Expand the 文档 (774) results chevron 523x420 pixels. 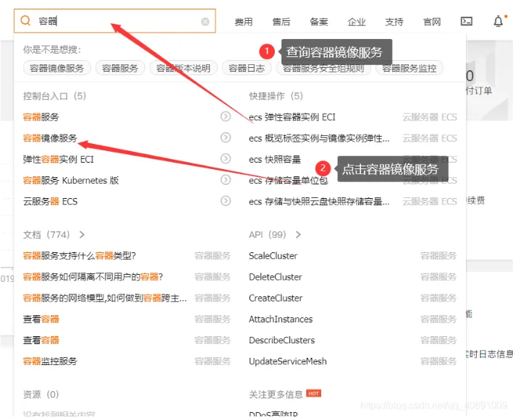pos(82,235)
